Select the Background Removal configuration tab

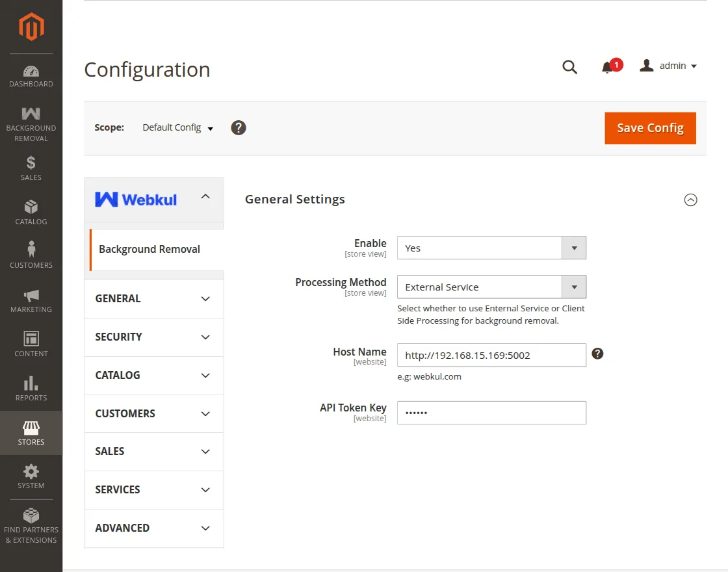[149, 249]
